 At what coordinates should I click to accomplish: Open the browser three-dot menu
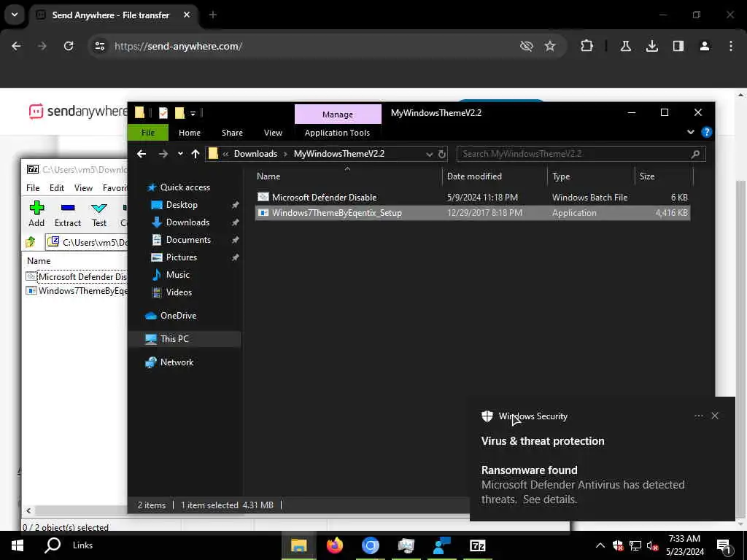coord(731,46)
